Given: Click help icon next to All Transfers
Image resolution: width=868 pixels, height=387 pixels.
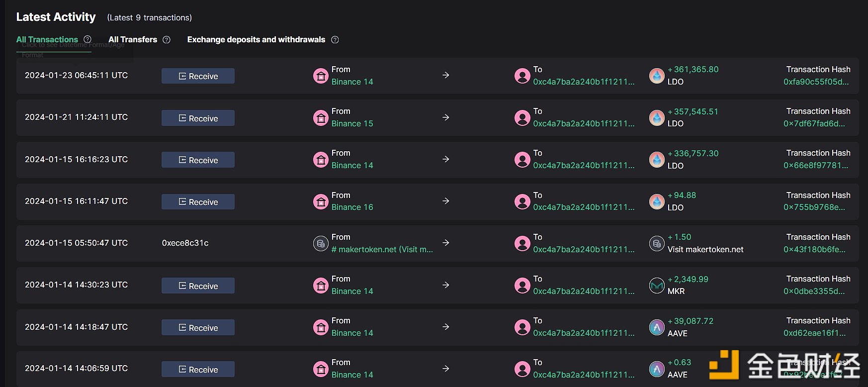Looking at the screenshot, I should [x=167, y=40].
